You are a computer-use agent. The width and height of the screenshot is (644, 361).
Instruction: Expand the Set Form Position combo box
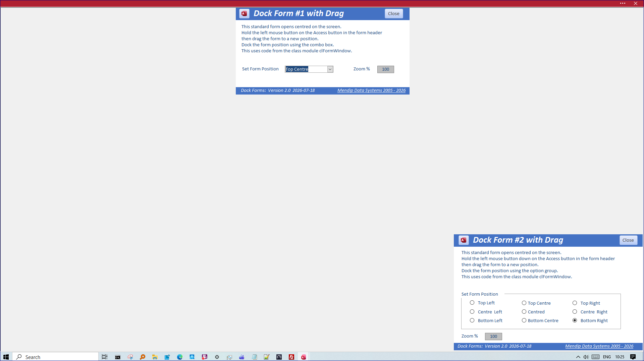[330, 69]
